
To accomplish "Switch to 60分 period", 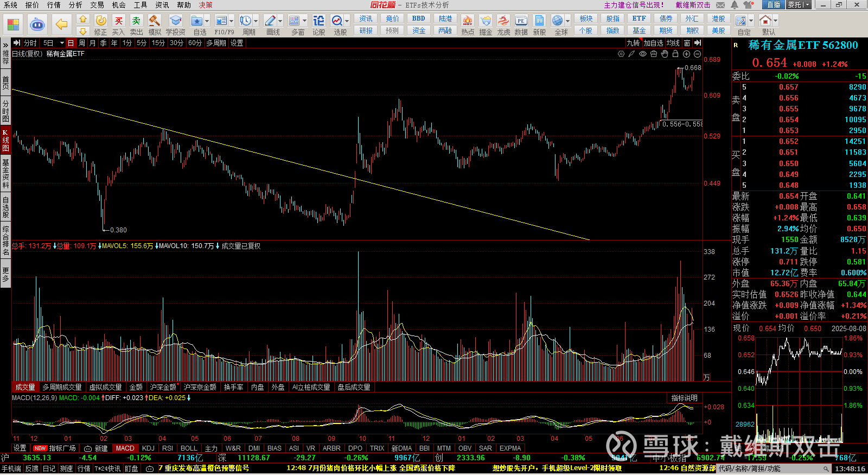I will coord(195,43).
